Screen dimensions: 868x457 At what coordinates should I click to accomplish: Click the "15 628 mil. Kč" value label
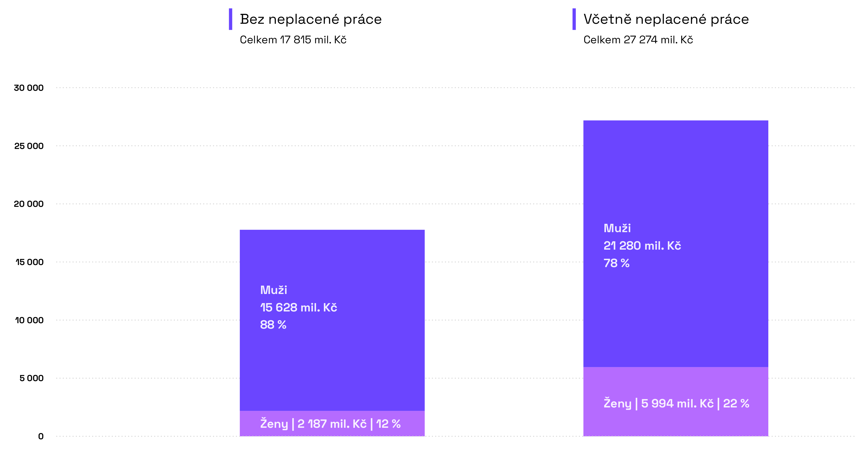point(298,308)
